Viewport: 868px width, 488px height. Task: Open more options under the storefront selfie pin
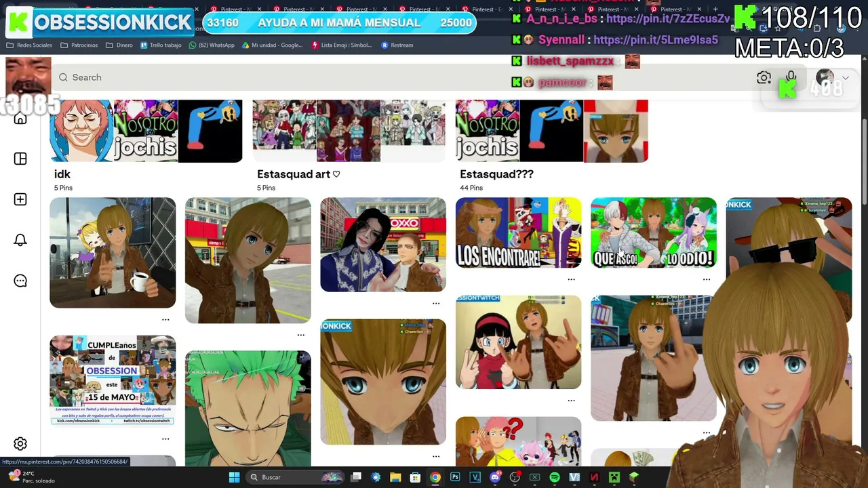click(301, 335)
